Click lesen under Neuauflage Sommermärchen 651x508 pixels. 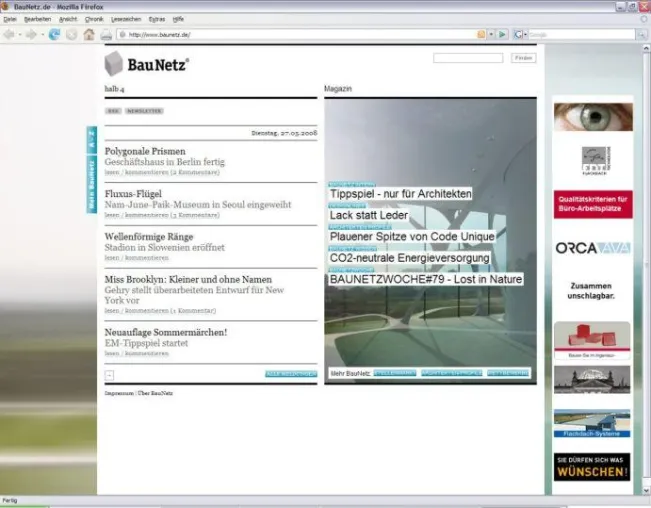coord(112,353)
